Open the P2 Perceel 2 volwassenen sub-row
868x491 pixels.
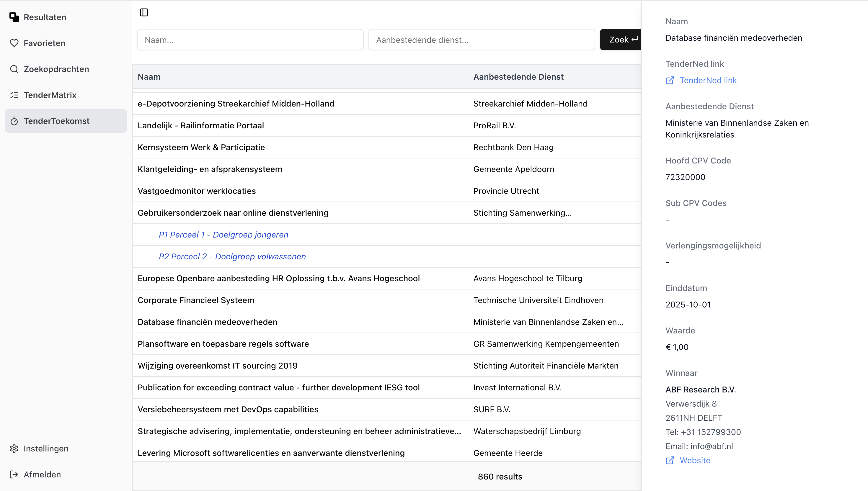[x=232, y=257]
